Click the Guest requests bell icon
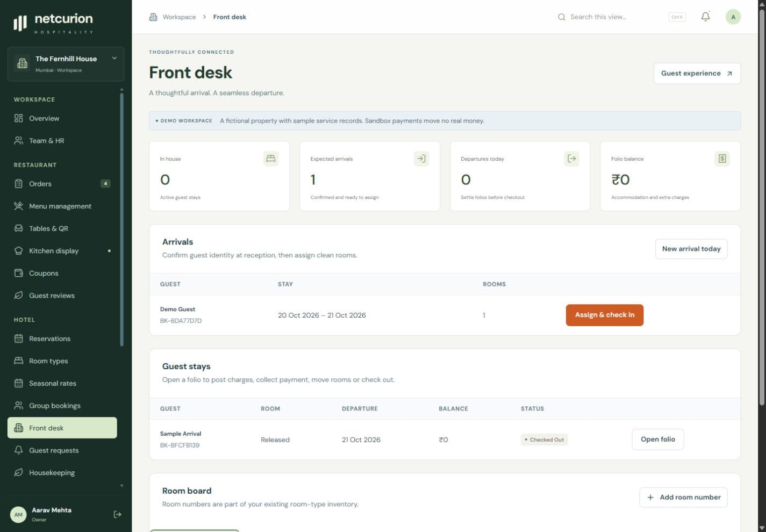Image resolution: width=766 pixels, height=532 pixels. click(x=19, y=450)
